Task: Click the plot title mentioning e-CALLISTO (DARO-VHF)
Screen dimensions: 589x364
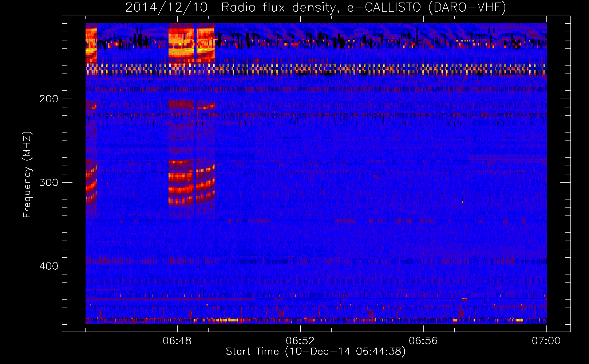Action: pos(316,8)
